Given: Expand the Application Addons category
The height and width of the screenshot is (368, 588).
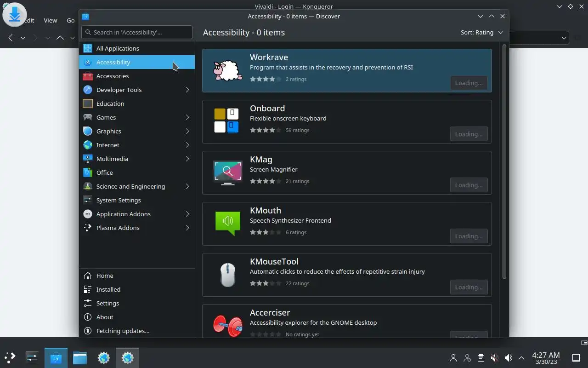Looking at the screenshot, I should [187, 214].
